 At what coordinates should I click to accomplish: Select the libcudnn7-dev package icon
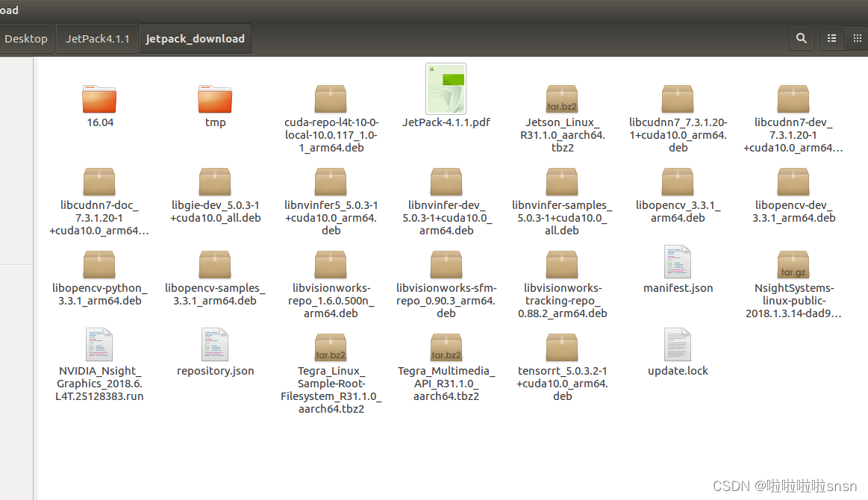tap(793, 99)
